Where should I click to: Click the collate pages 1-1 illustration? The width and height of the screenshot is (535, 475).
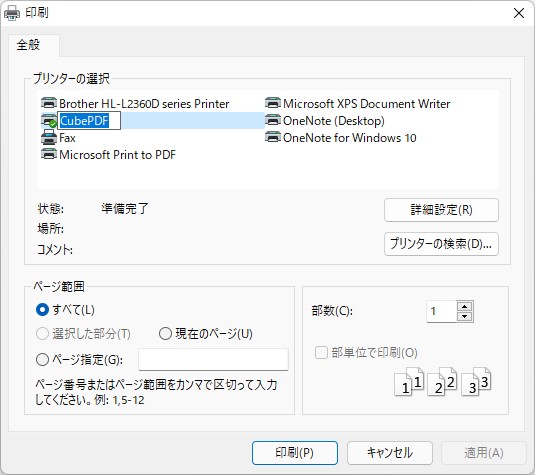click(x=409, y=382)
